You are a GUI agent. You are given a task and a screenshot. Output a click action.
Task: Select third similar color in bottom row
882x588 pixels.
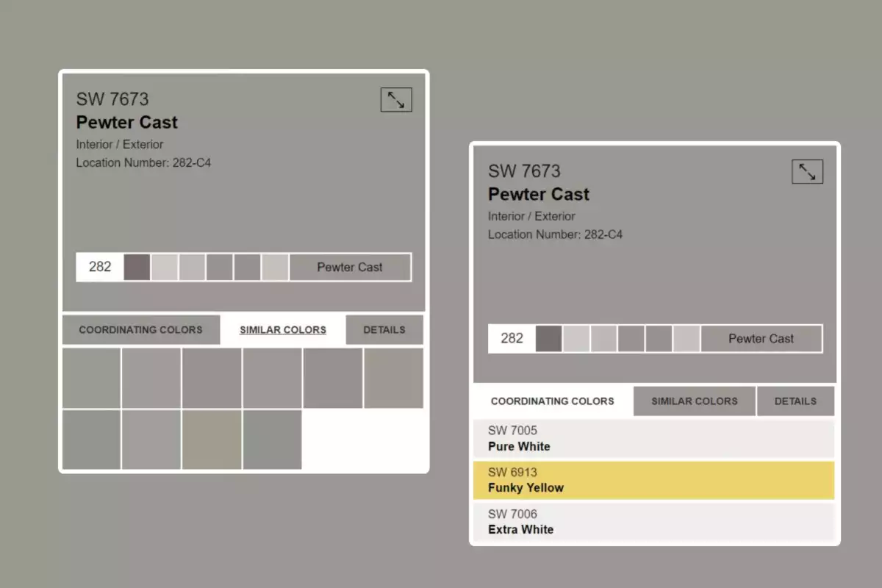(212, 440)
